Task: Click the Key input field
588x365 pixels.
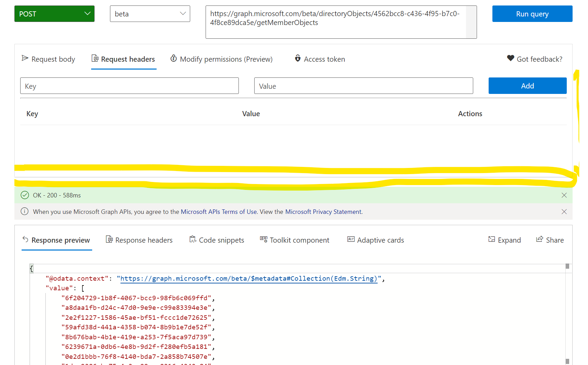Action: pyautogui.click(x=129, y=86)
